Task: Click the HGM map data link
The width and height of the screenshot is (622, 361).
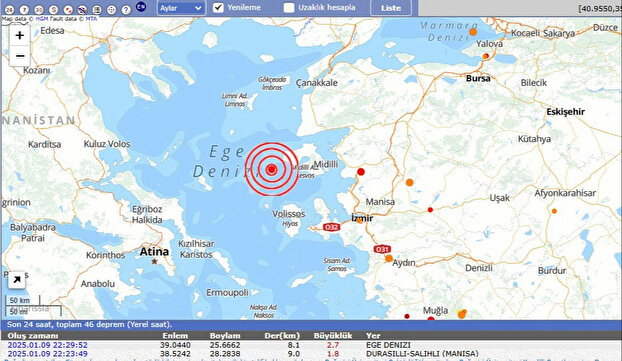Action: click(x=42, y=19)
